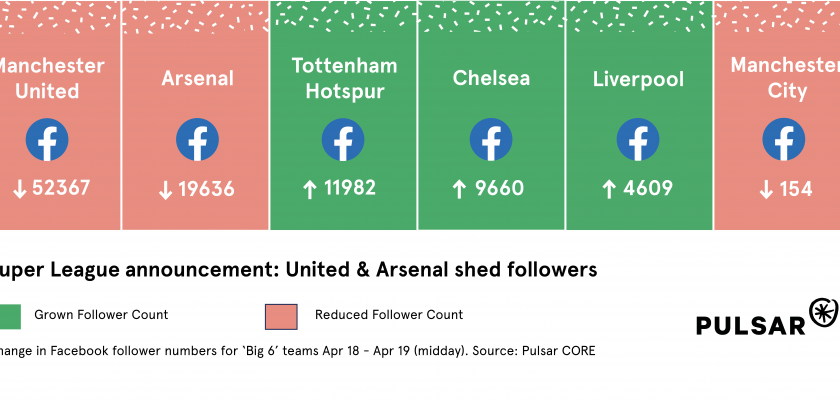Image resolution: width=840 pixels, height=400 pixels.
Task: Click the Tottenham Hotspur heading
Action: point(344,78)
